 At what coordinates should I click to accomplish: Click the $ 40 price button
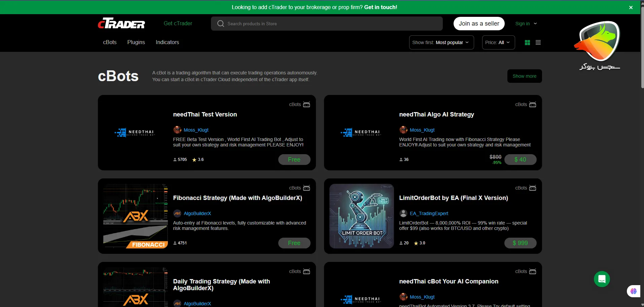[x=520, y=160]
